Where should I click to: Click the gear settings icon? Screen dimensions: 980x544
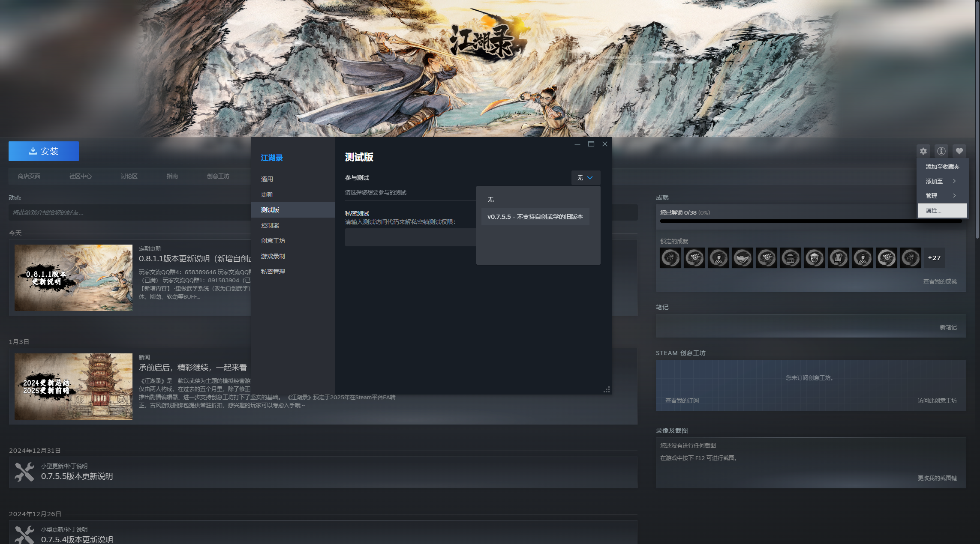click(923, 151)
